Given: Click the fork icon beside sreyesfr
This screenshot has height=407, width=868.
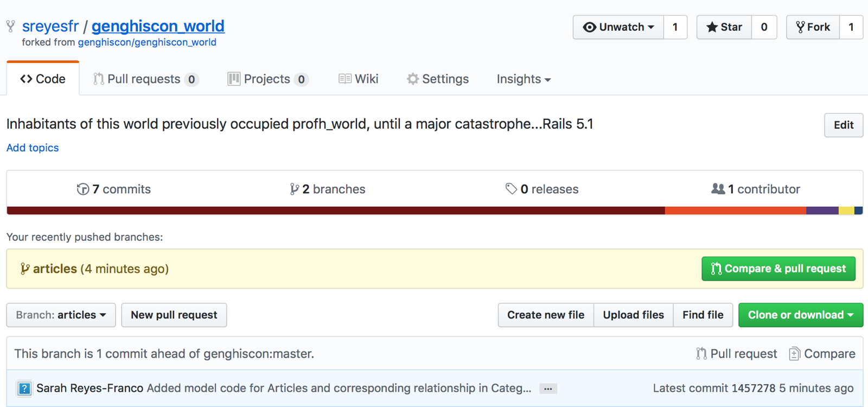Looking at the screenshot, I should pos(10,26).
